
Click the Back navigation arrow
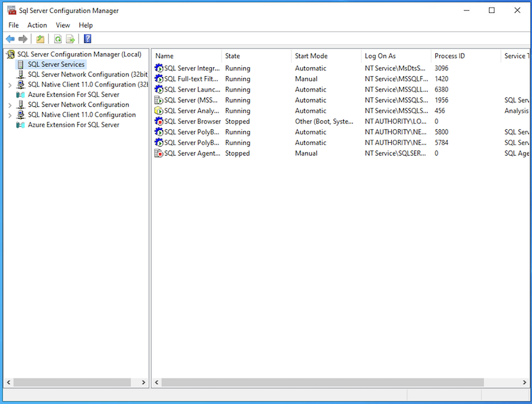pos(10,39)
